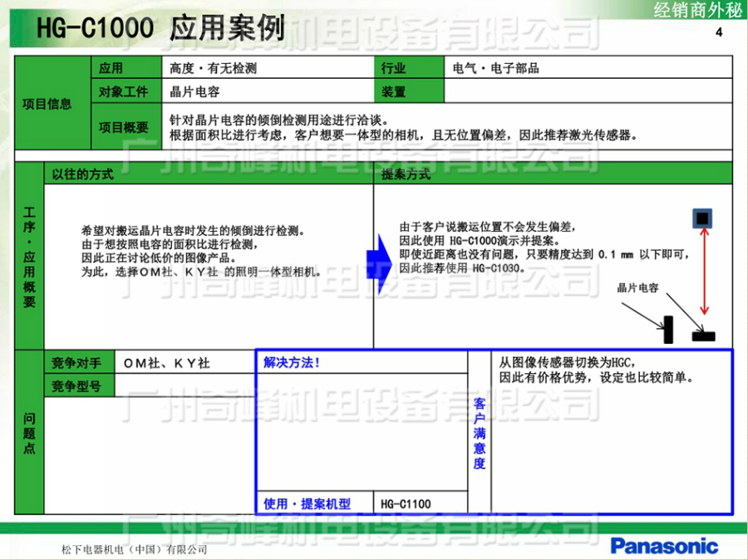
Task: Select the 以往的方式 green header
Action: [x=208, y=174]
